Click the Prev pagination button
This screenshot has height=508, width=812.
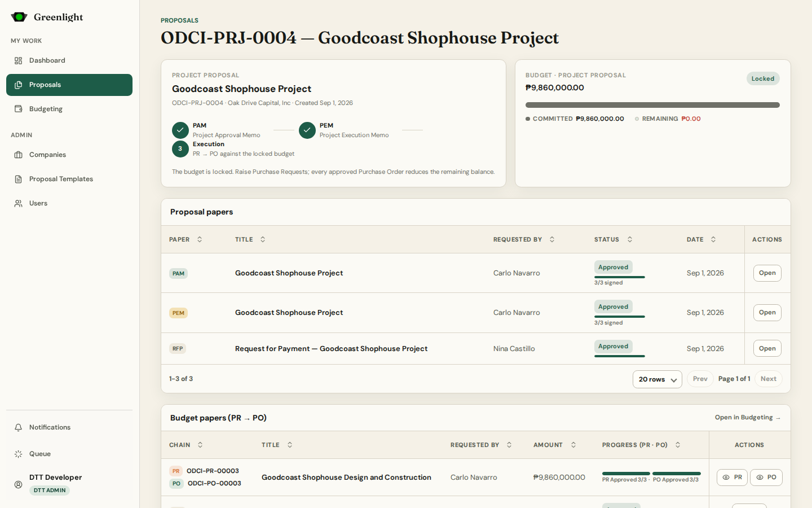[x=700, y=379]
